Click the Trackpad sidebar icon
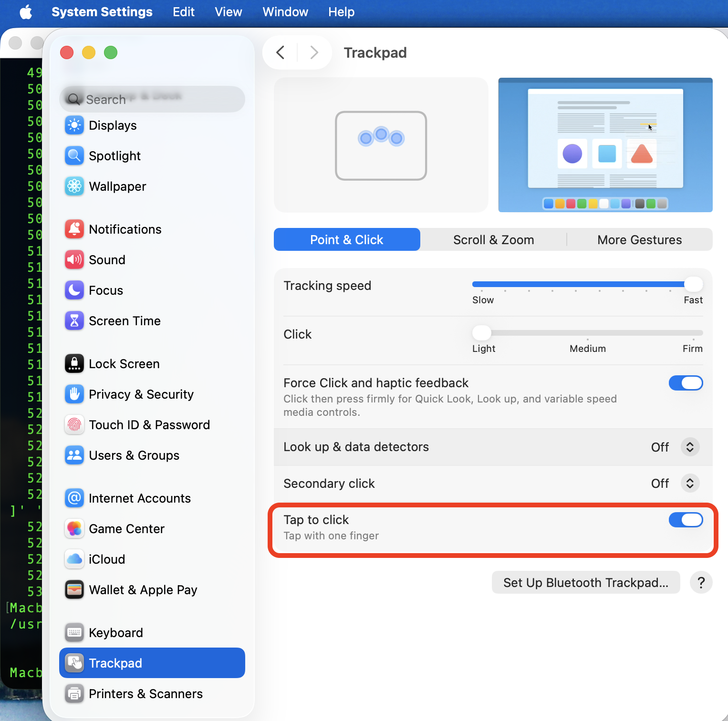This screenshot has height=721, width=728. 74,663
